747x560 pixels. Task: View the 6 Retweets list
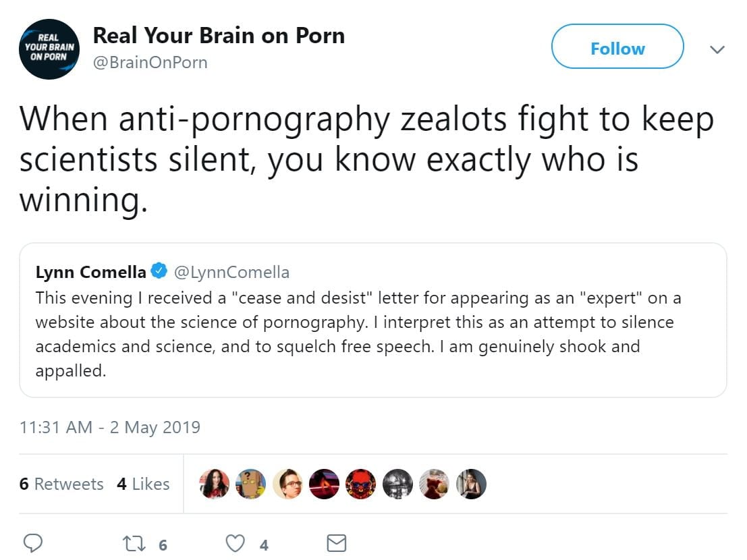tap(61, 484)
